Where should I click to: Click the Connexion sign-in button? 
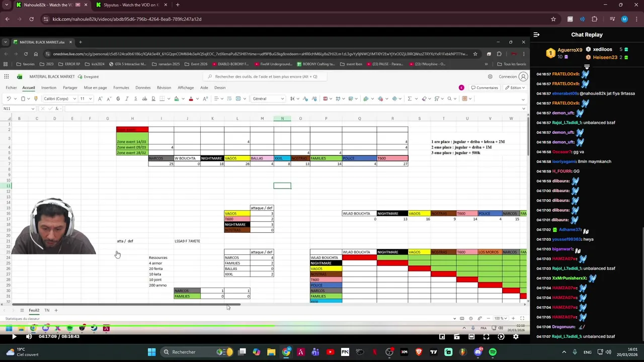tap(513, 77)
